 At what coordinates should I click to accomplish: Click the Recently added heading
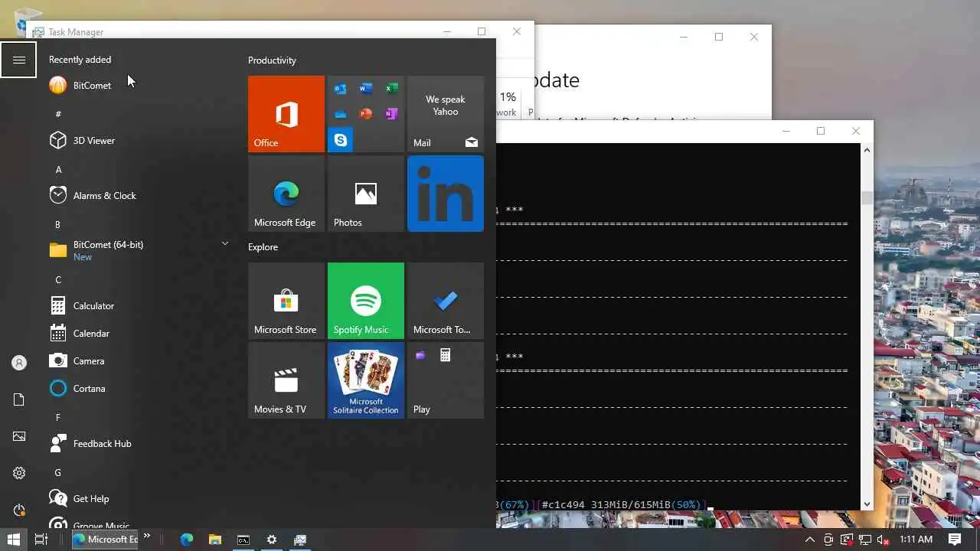pos(80,60)
